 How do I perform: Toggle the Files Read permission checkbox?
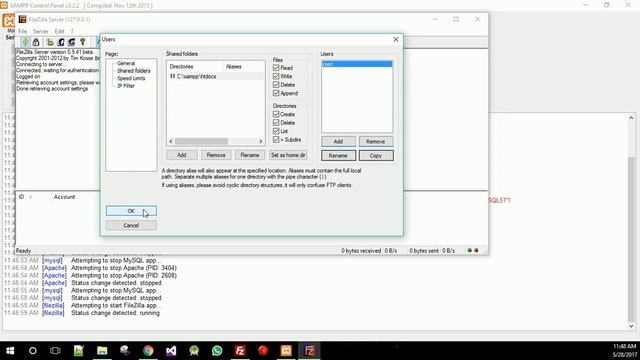click(x=276, y=68)
